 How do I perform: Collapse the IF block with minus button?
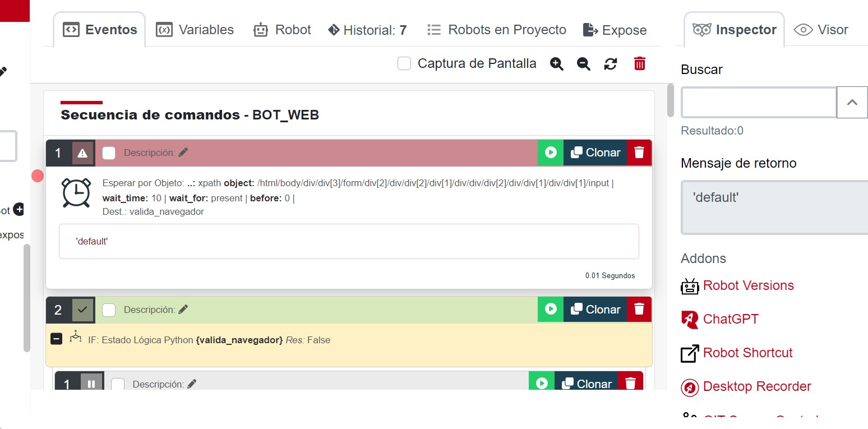point(56,339)
